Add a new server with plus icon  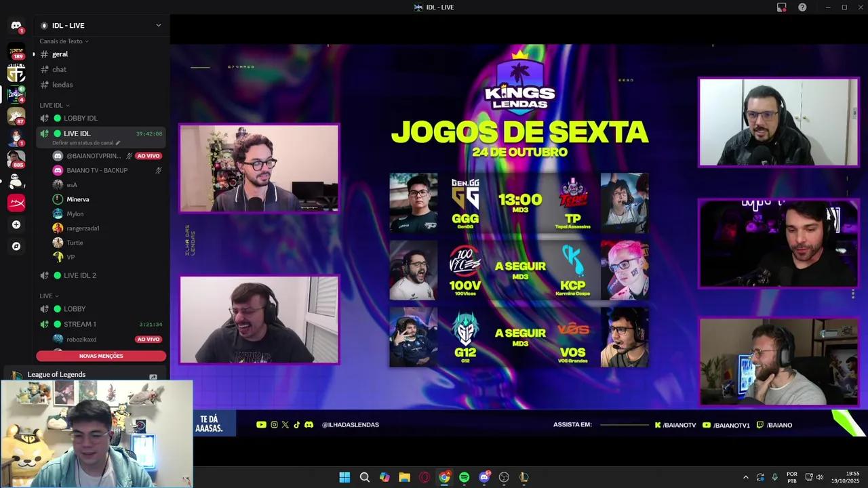pyautogui.click(x=16, y=224)
